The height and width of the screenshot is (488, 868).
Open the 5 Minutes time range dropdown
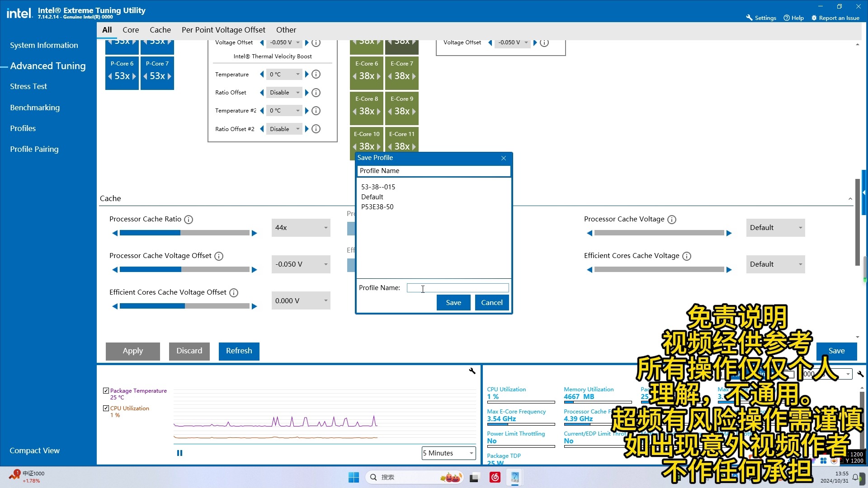tap(448, 453)
